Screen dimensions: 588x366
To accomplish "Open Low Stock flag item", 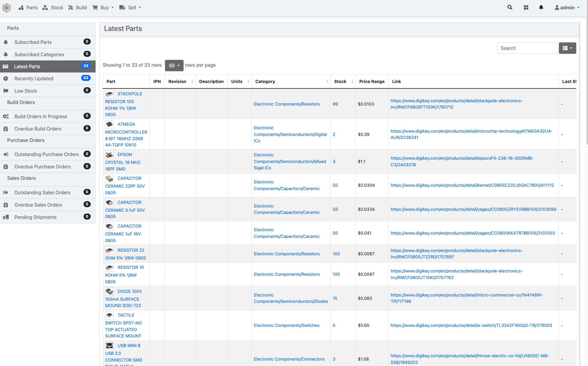I will click(26, 91).
